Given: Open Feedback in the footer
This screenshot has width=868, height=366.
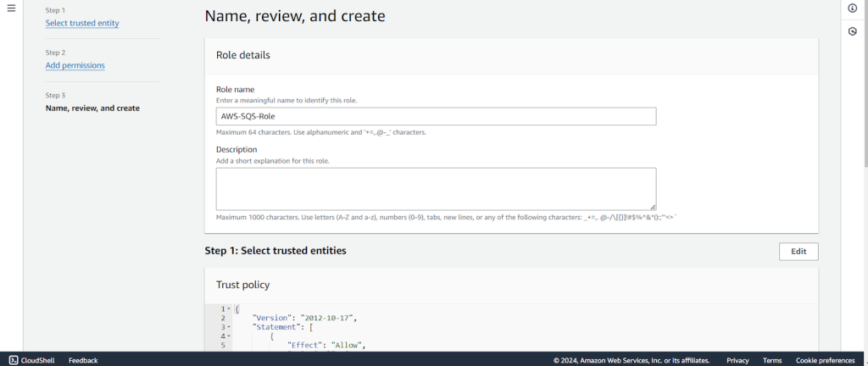Looking at the screenshot, I should click(83, 360).
